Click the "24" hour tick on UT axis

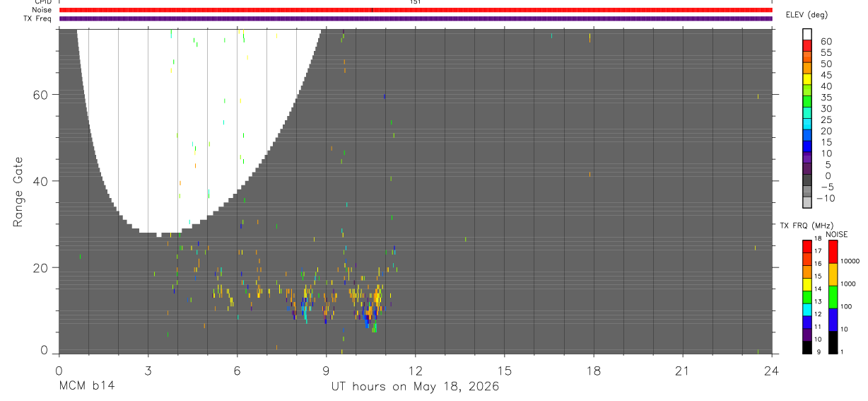point(771,371)
